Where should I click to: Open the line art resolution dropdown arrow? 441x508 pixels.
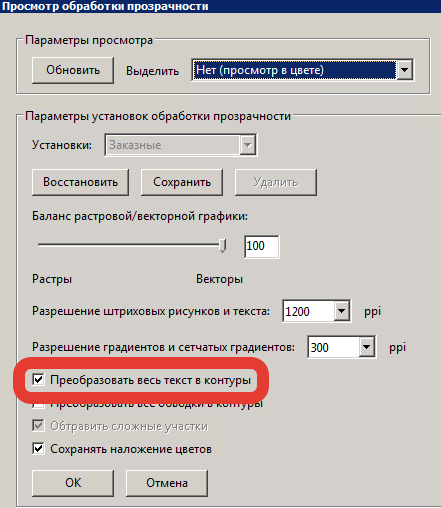pyautogui.click(x=341, y=311)
